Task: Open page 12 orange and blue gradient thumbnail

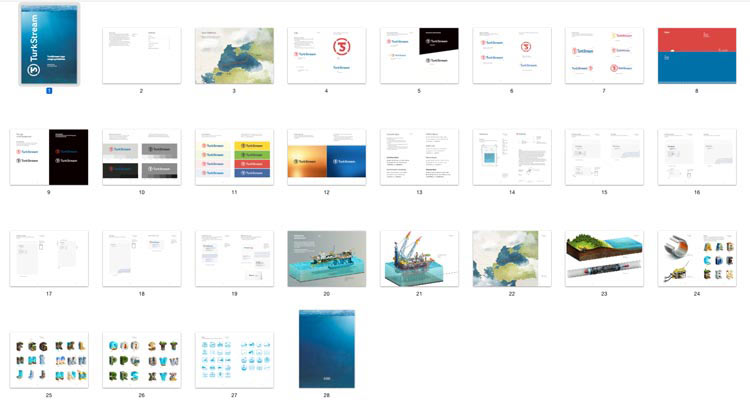Action: pyautogui.click(x=327, y=157)
